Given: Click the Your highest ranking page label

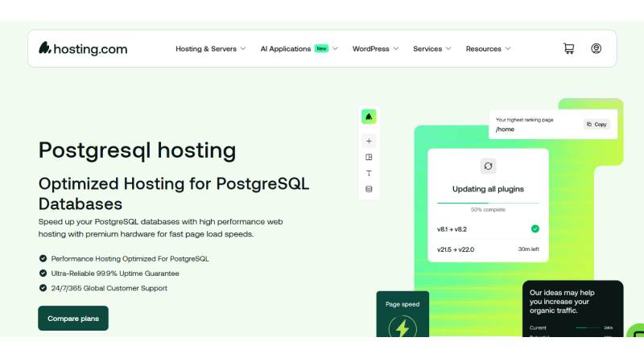Looking at the screenshot, I should pos(525,120).
